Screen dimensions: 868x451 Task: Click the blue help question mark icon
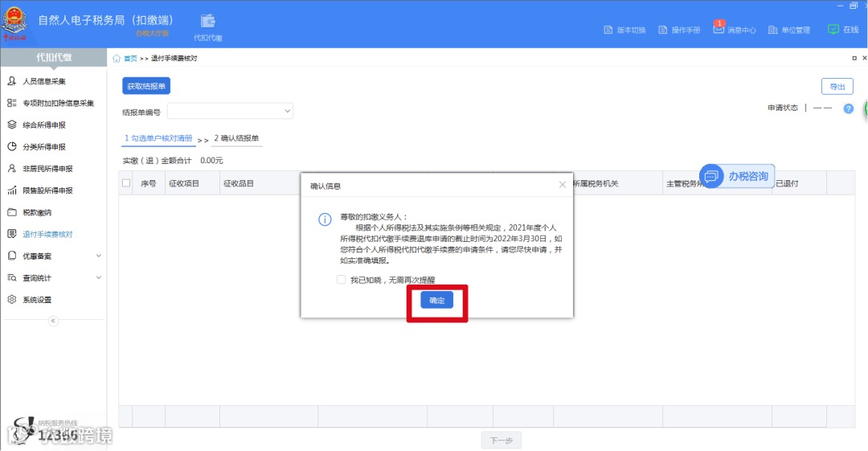click(x=848, y=109)
